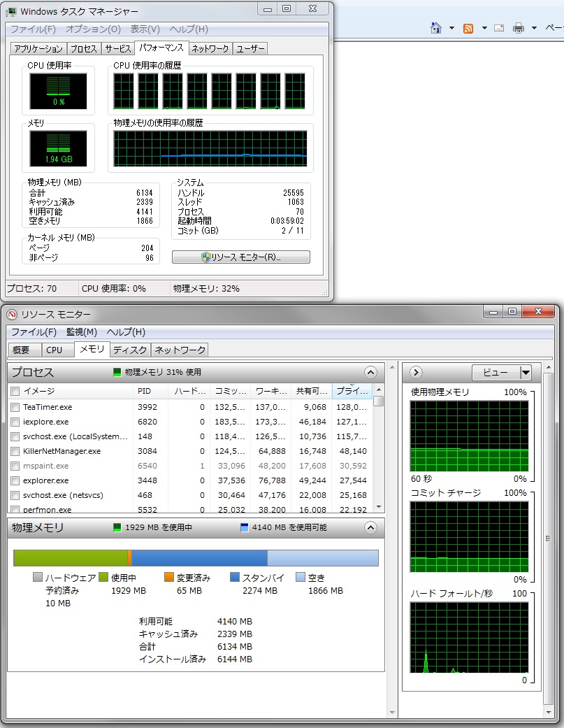Check the TeaTimer.exe checkbox

pyautogui.click(x=15, y=407)
